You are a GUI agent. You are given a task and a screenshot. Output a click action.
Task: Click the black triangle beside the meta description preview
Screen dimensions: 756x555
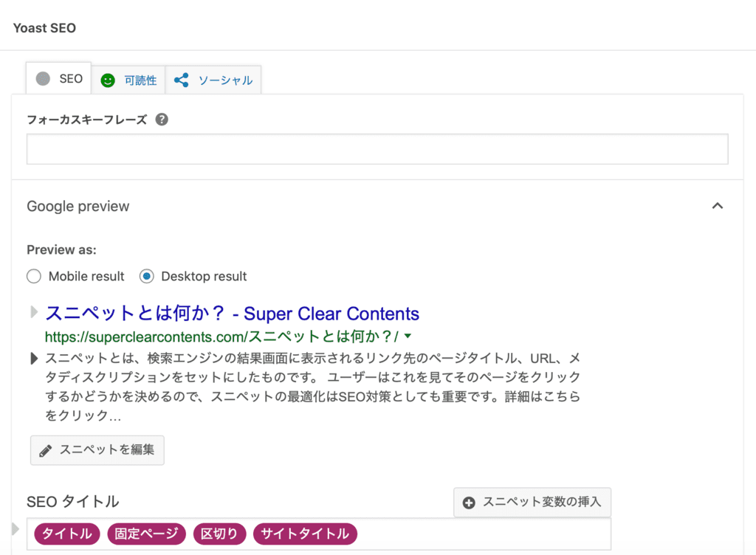point(32,356)
